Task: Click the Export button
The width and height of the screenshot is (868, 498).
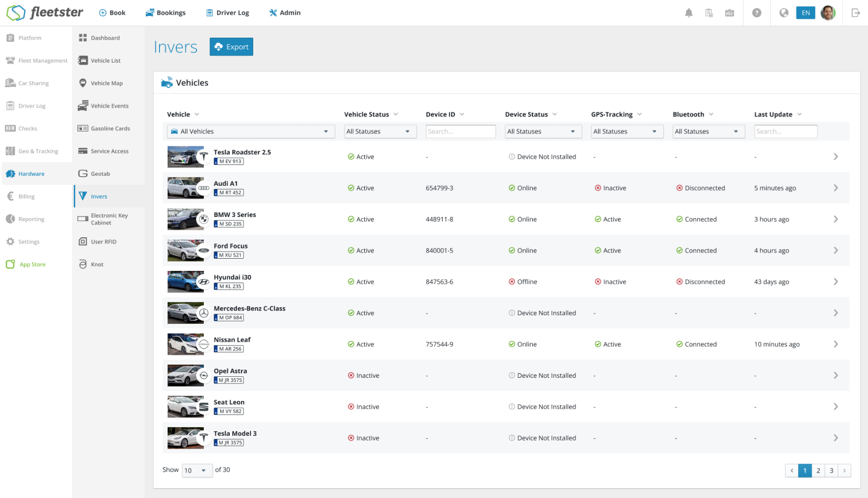Action: [231, 47]
